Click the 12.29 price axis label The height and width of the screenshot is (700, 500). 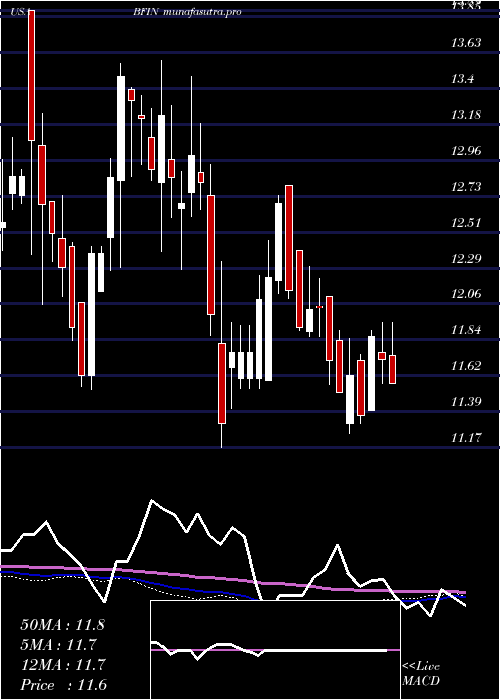[x=466, y=258]
